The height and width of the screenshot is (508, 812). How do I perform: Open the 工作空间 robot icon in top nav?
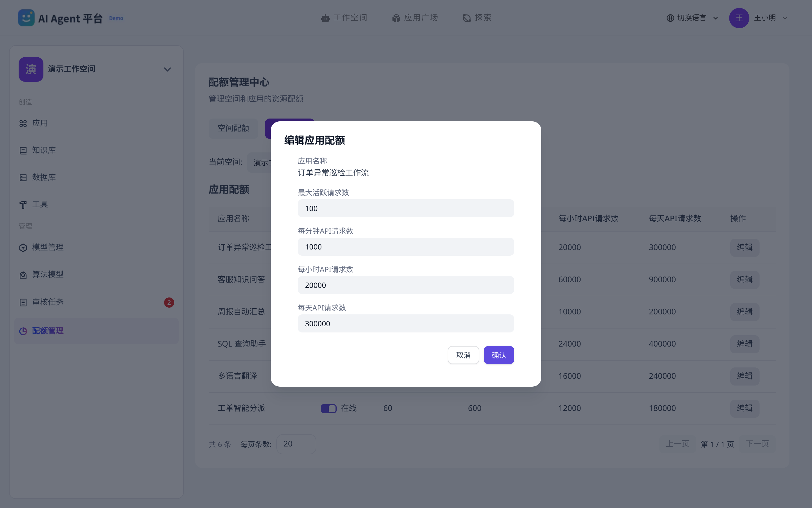tap(325, 18)
